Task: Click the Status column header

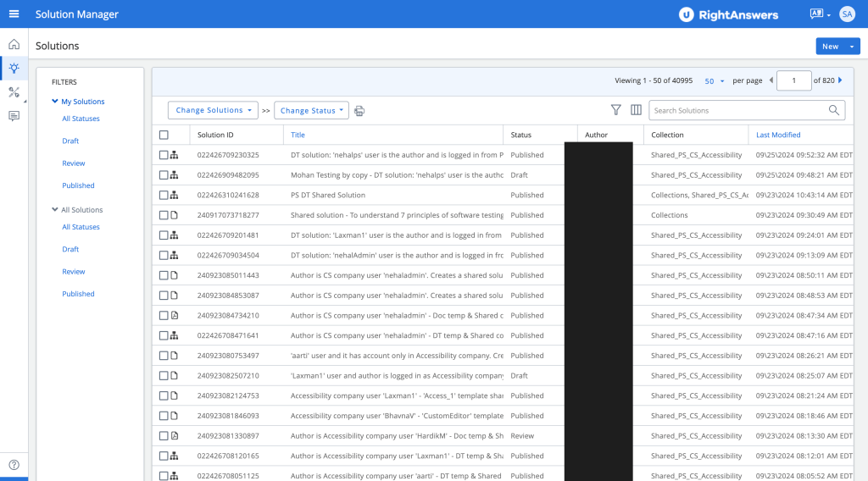Action: (x=521, y=135)
